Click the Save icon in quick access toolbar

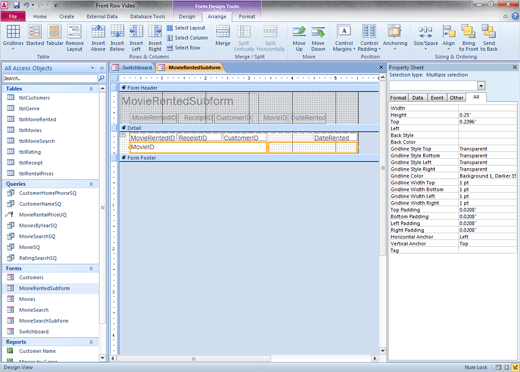[x=17, y=5]
